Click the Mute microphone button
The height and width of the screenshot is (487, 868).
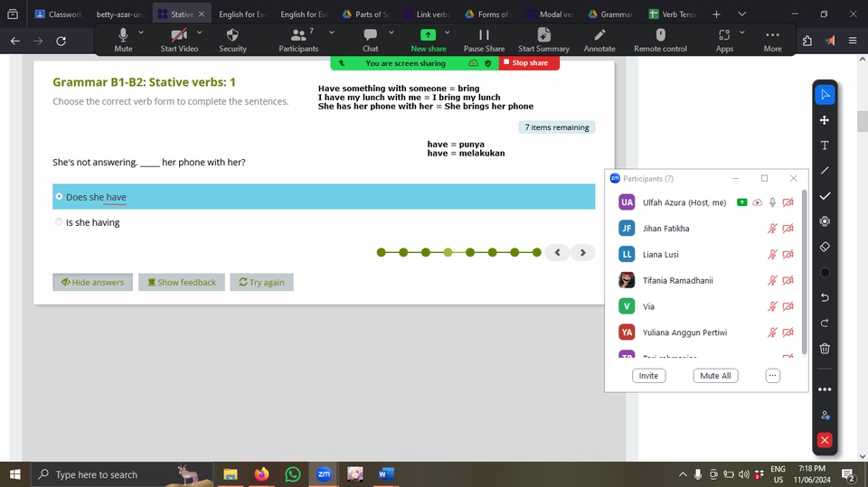tap(123, 41)
